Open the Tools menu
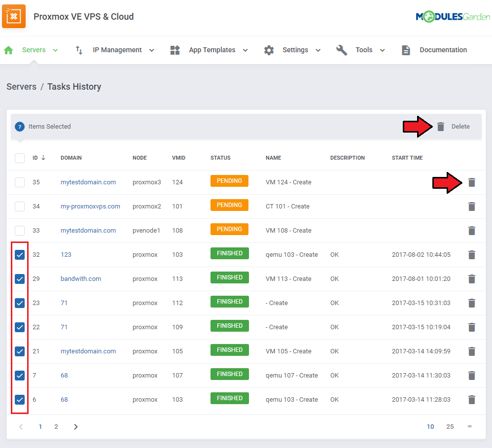 coord(364,50)
